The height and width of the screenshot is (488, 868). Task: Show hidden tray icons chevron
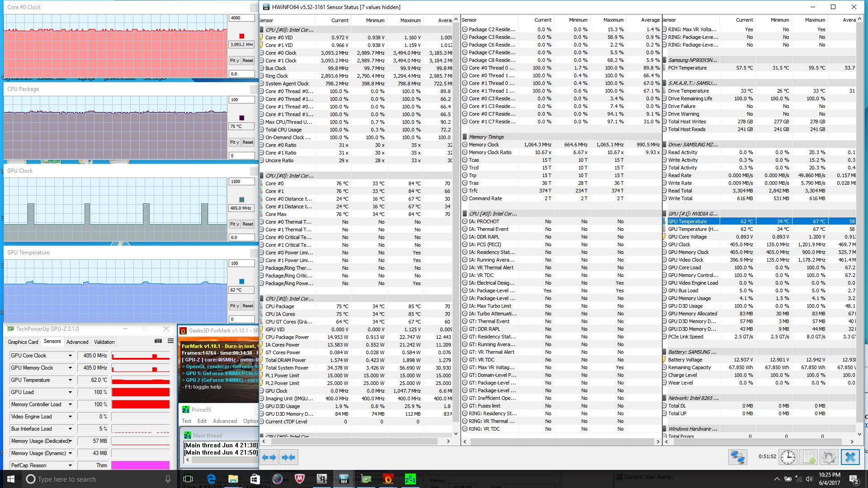coord(777,479)
